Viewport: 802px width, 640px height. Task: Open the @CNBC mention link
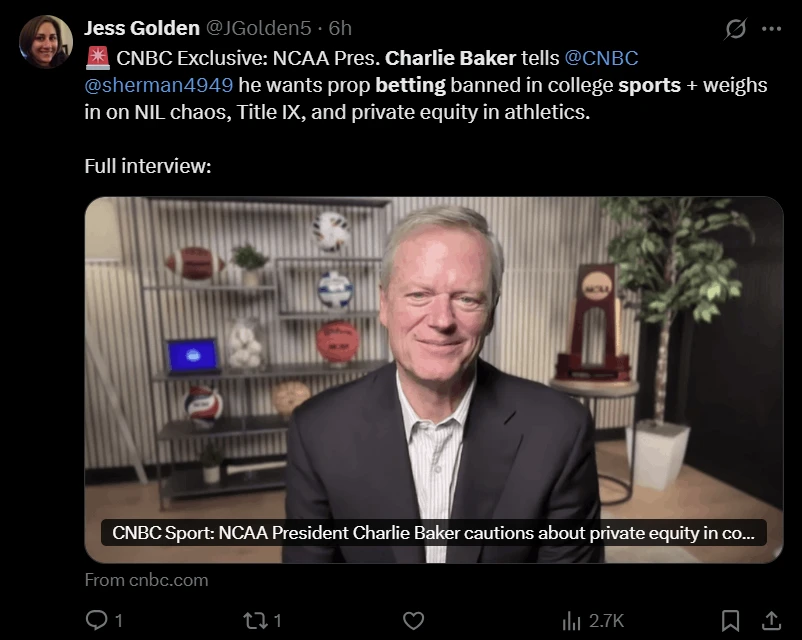pos(602,58)
